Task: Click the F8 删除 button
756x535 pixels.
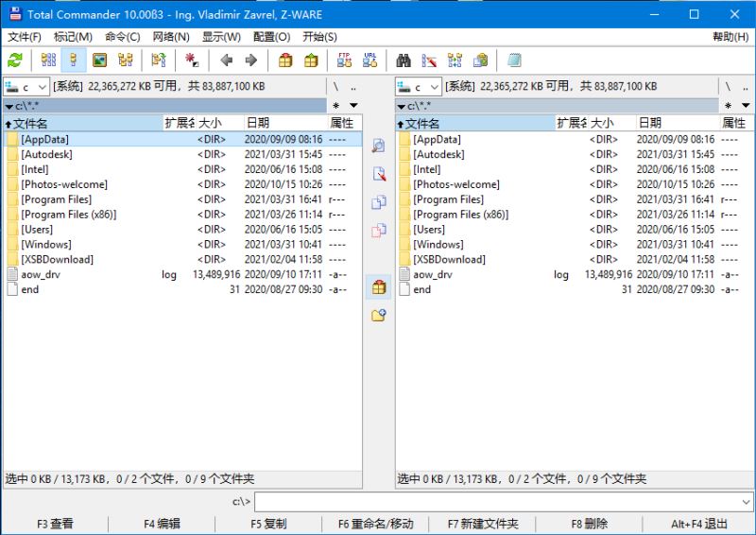Action: [589, 524]
